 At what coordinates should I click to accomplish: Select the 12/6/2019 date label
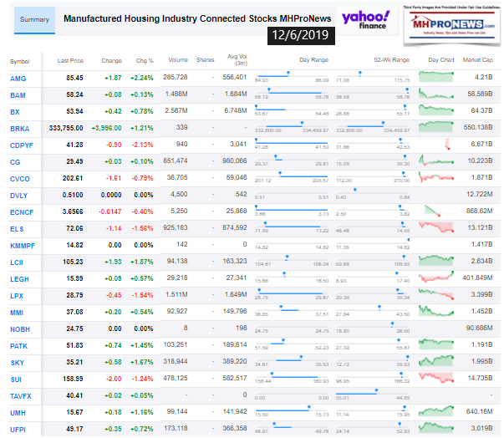point(301,35)
